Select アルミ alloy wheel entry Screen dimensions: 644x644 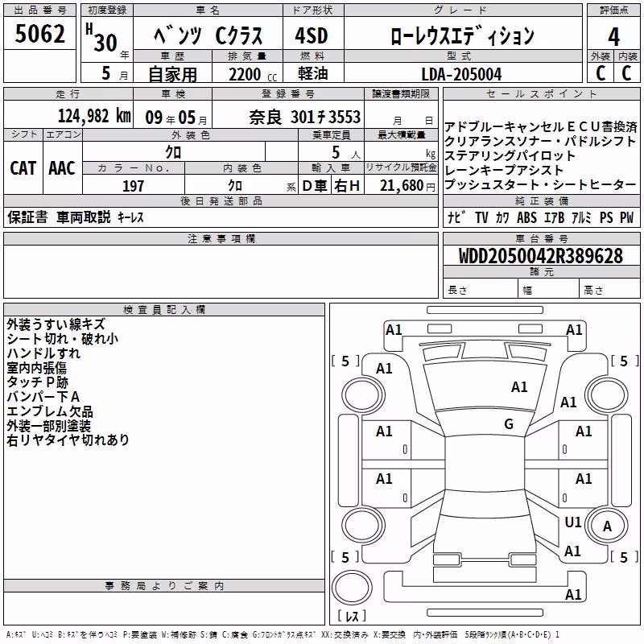(581, 217)
